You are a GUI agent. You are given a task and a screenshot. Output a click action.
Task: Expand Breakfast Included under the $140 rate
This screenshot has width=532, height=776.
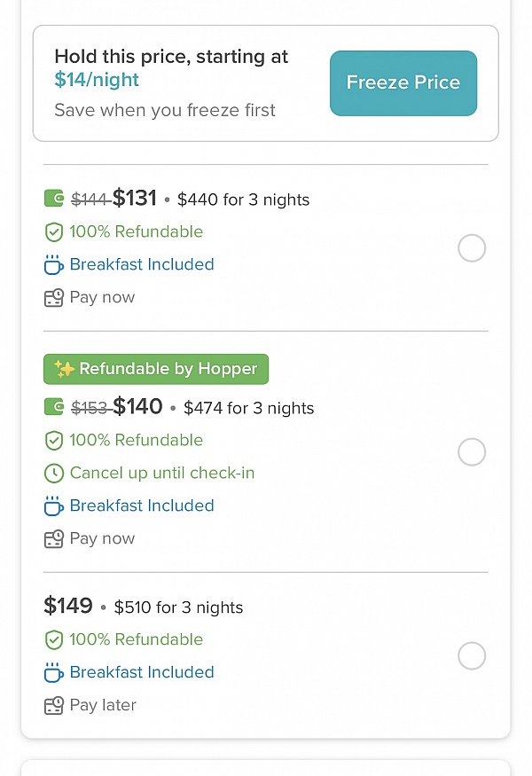pyautogui.click(x=142, y=506)
